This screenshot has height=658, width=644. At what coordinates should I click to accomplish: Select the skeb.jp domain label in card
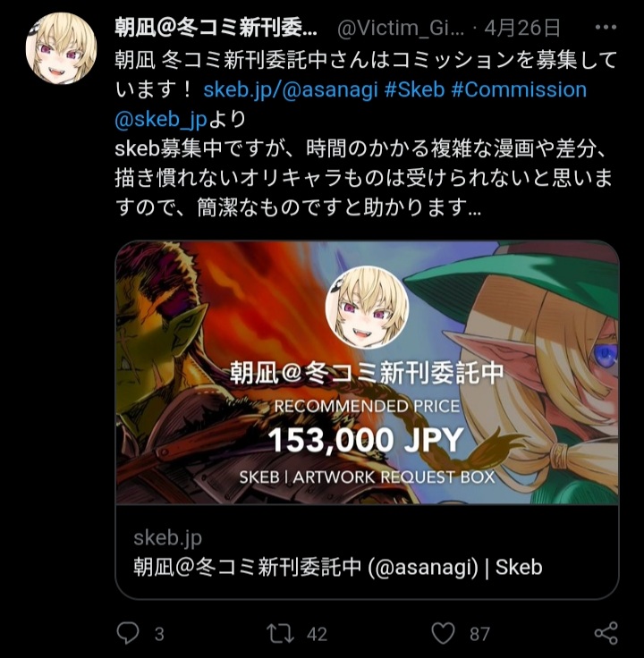click(167, 538)
